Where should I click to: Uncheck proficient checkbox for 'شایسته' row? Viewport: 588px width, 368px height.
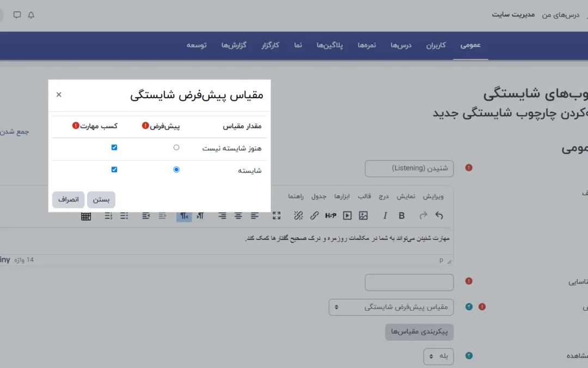coord(114,170)
